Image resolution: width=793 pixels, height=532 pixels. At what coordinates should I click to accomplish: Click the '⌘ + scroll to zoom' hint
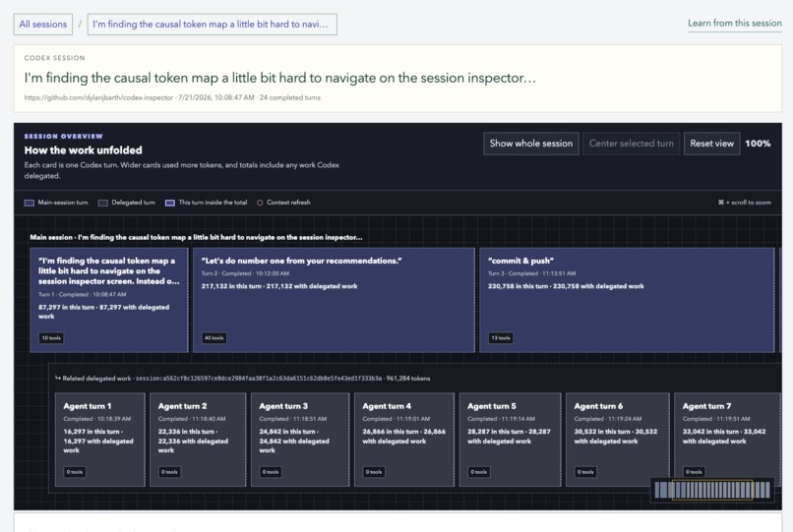point(745,203)
